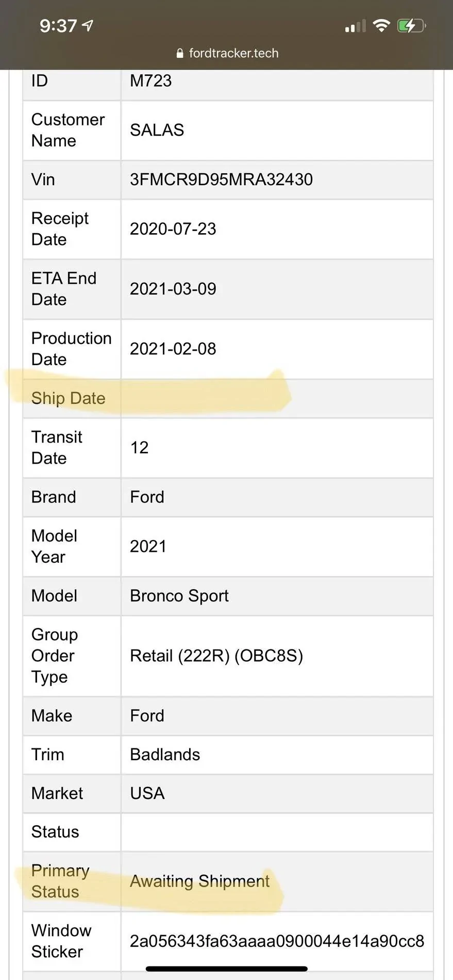
Task: Select the ETA End Date 2021-03-09
Action: tap(173, 289)
